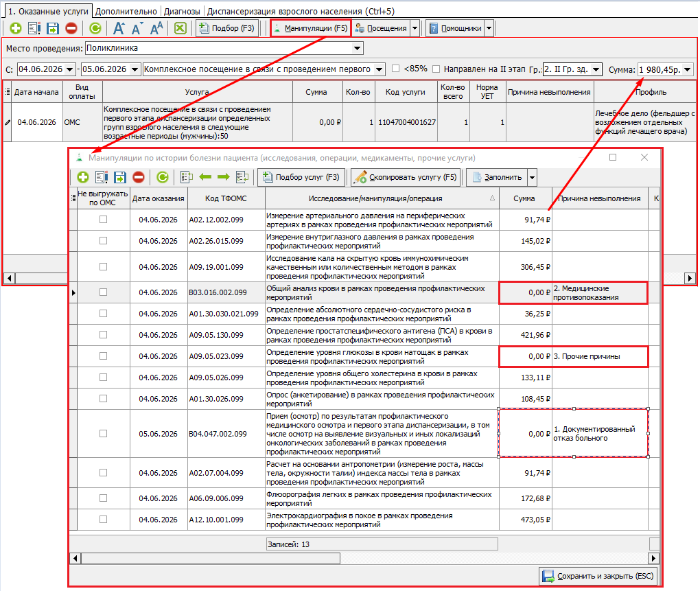Image resolution: width=700 pixels, height=591 pixels.
Task: Click the save diskette icon in manipulations toolbar
Action: tap(120, 177)
